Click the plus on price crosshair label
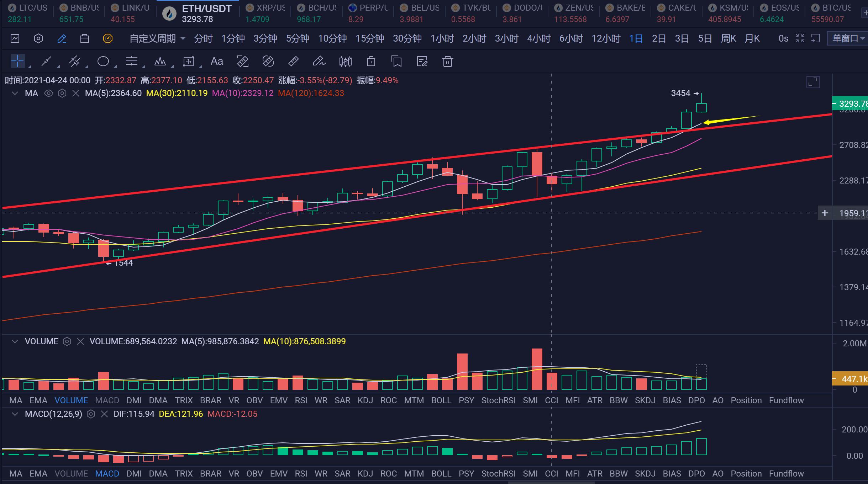This screenshot has width=868, height=484. (x=825, y=213)
